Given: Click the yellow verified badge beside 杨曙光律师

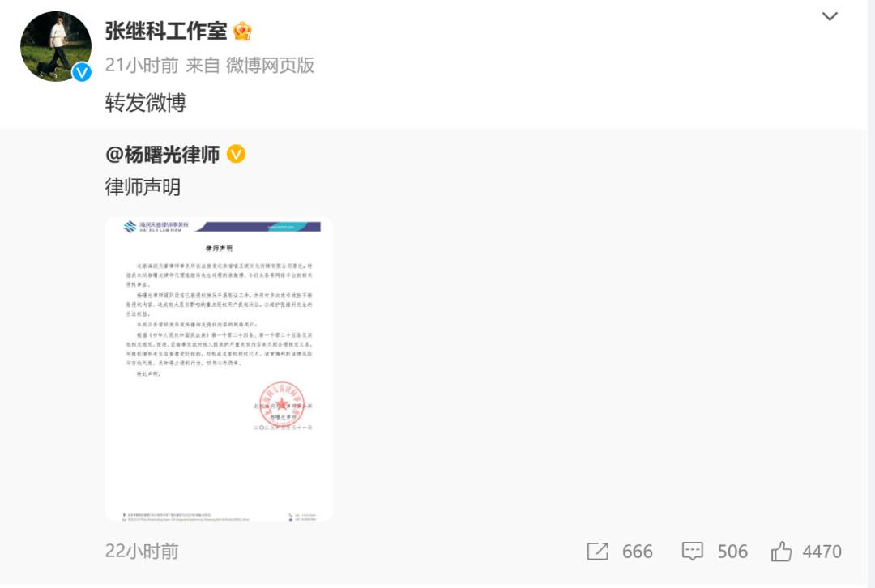Looking at the screenshot, I should tap(236, 154).
